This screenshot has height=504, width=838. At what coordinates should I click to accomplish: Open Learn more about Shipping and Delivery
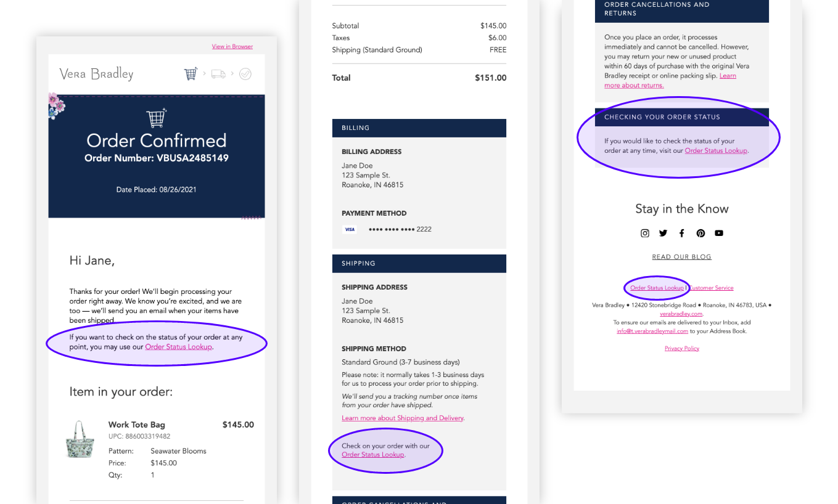tap(403, 418)
